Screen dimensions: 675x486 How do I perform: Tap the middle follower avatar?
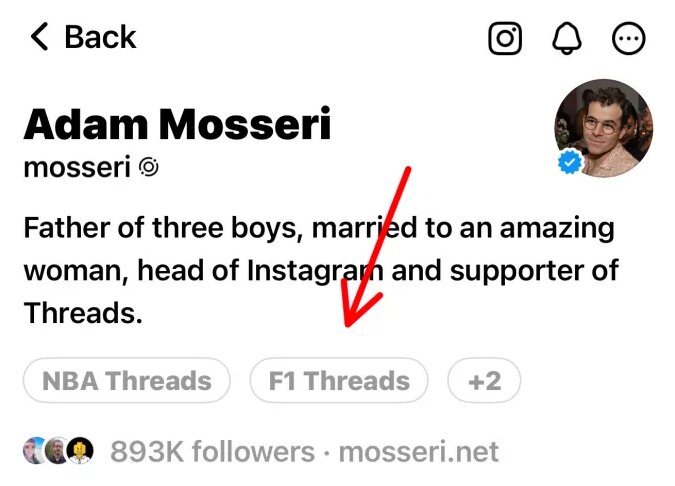coord(58,452)
